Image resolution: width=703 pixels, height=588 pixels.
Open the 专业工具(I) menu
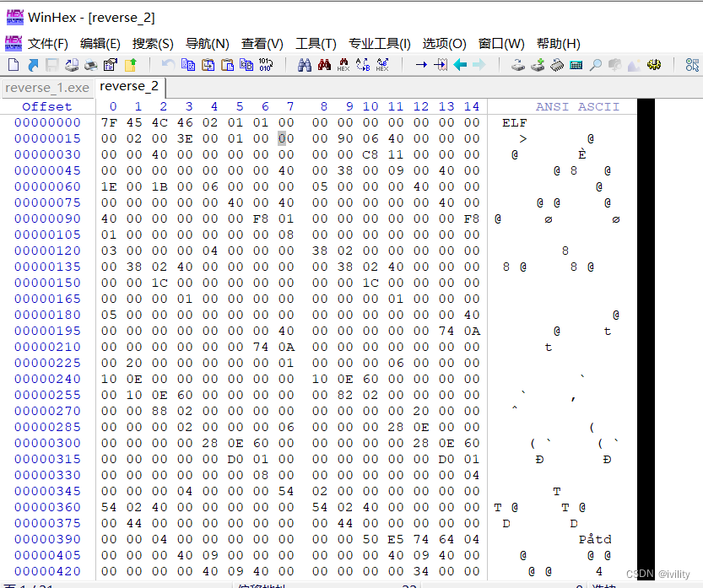click(x=379, y=44)
